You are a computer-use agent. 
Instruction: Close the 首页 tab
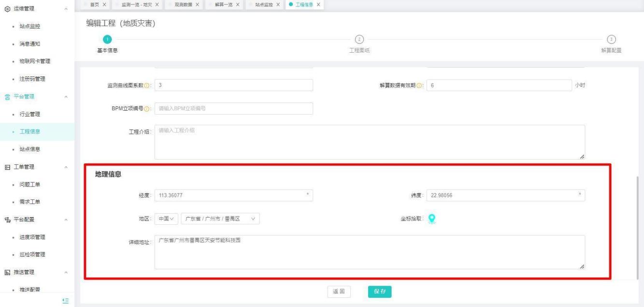(104, 5)
